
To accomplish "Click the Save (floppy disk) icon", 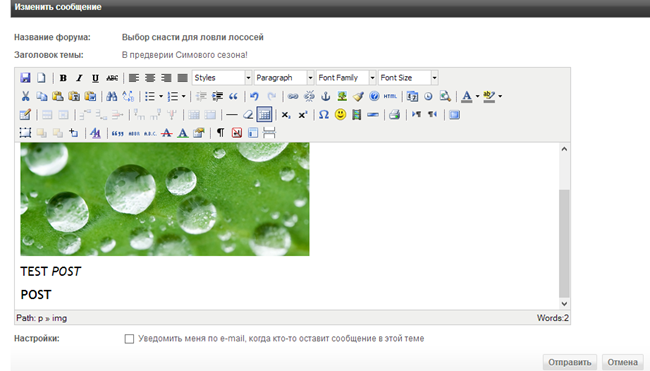I will [25, 78].
